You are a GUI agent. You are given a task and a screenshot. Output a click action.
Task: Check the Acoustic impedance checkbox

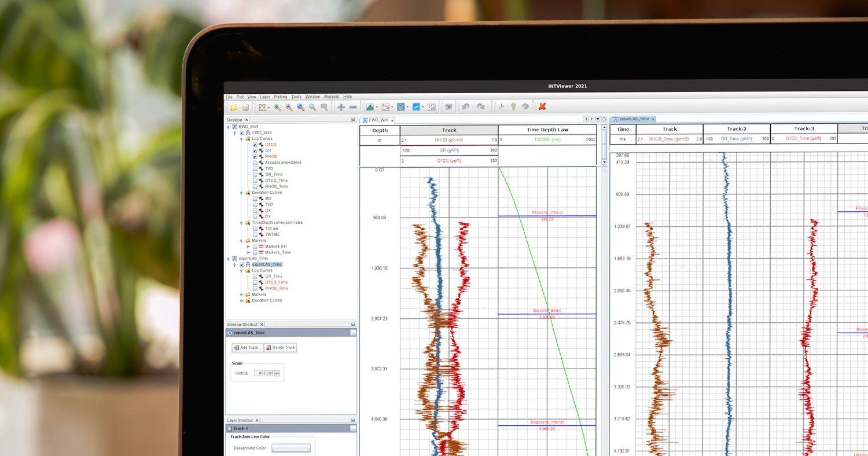[255, 163]
